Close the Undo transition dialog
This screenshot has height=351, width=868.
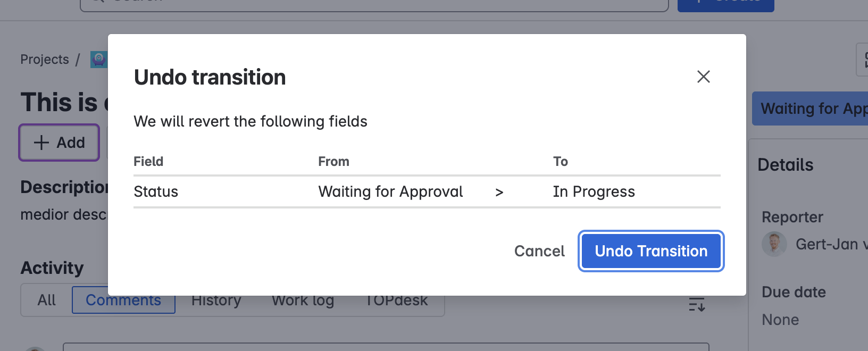click(x=703, y=77)
